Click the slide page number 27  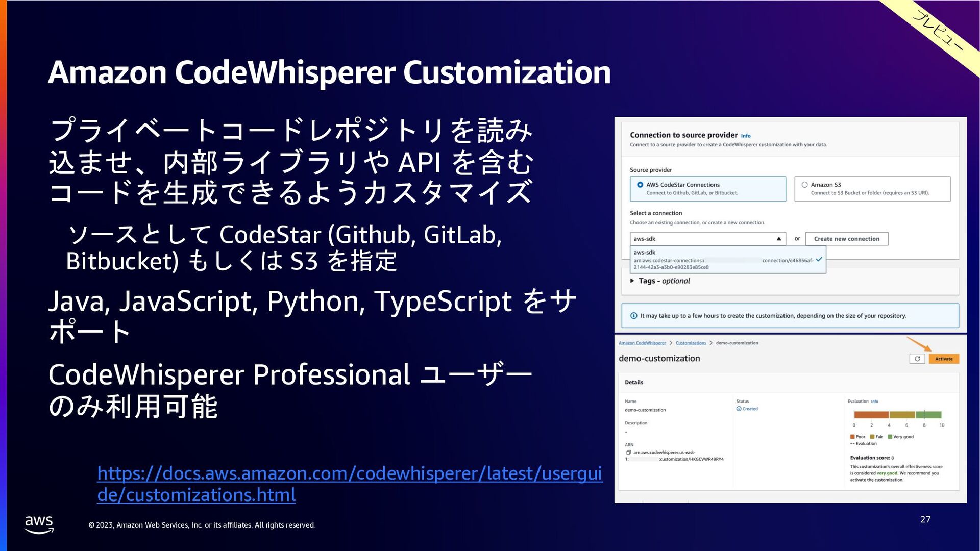[925, 519]
